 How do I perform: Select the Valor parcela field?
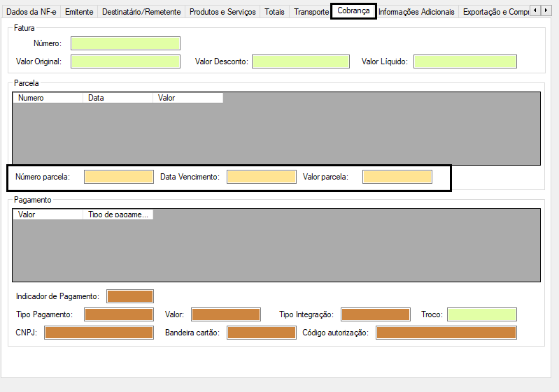coord(397,177)
